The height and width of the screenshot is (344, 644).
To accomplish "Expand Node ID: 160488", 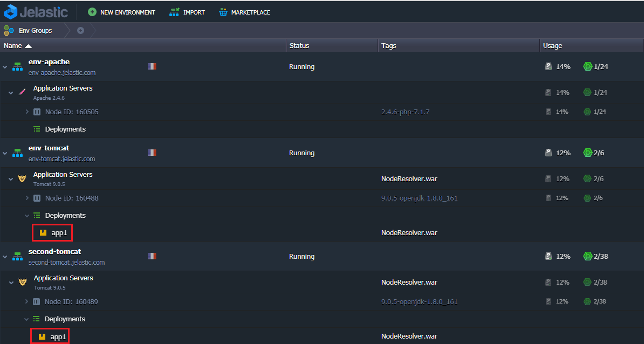I will (27, 198).
